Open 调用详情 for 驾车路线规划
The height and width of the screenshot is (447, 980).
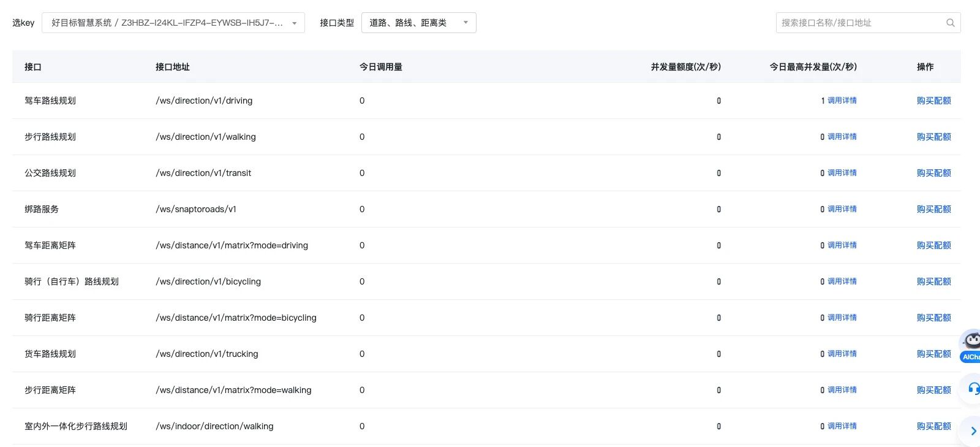click(842, 101)
